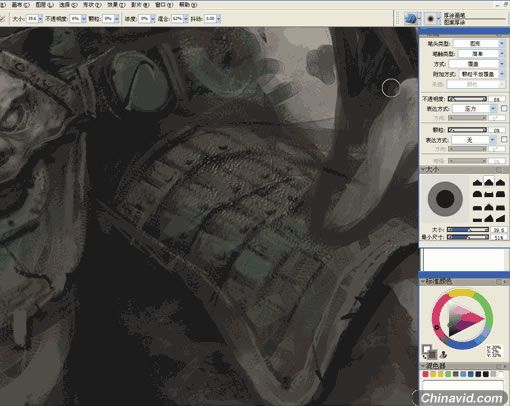This screenshot has width=510, height=406.
Task: Open the 选择 menu
Action: pyautogui.click(x=68, y=5)
